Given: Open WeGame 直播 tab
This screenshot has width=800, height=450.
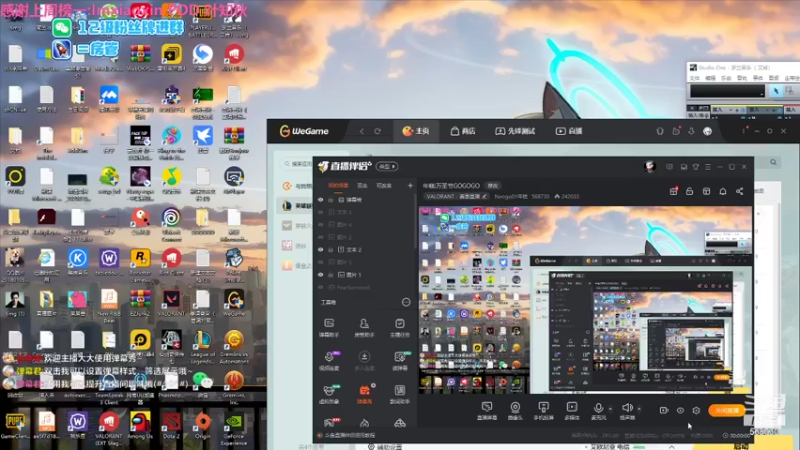Looking at the screenshot, I should (569, 131).
